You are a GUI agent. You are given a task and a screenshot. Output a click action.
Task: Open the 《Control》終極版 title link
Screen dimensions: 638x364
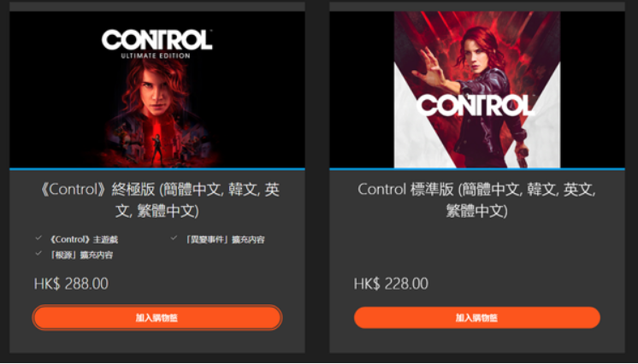click(x=157, y=201)
